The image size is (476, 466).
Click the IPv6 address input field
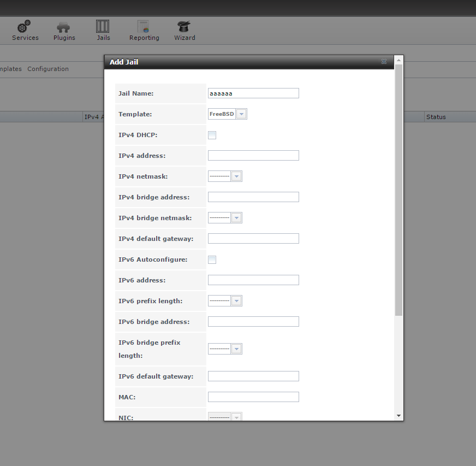click(x=253, y=280)
